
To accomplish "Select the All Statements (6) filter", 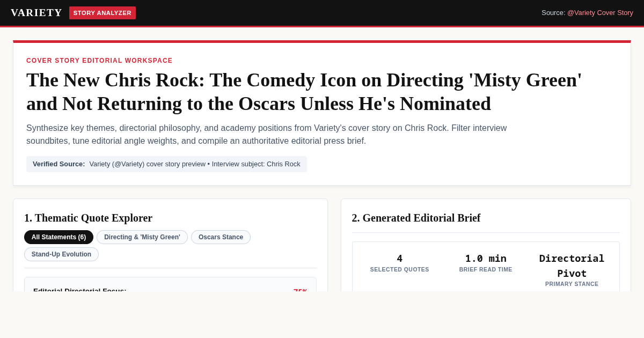I will [58, 237].
